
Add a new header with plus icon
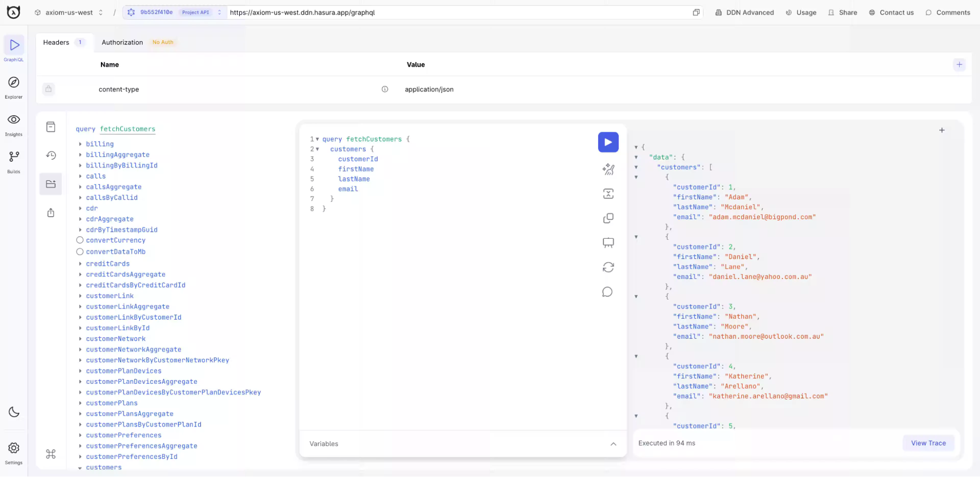click(959, 64)
